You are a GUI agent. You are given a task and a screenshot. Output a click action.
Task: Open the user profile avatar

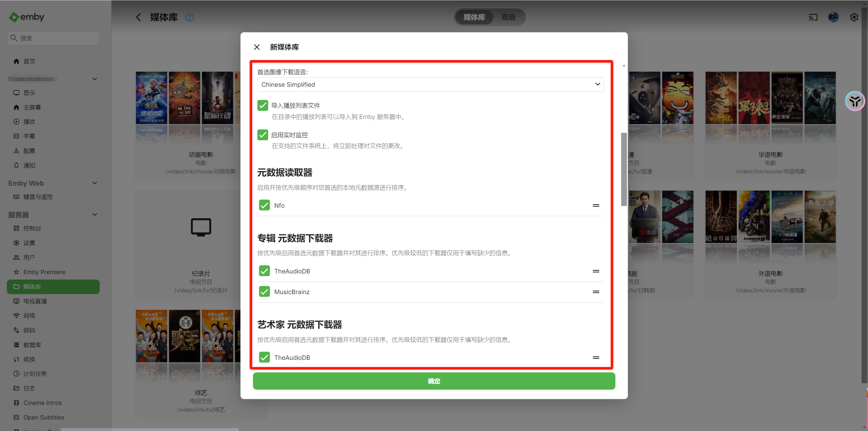(833, 17)
